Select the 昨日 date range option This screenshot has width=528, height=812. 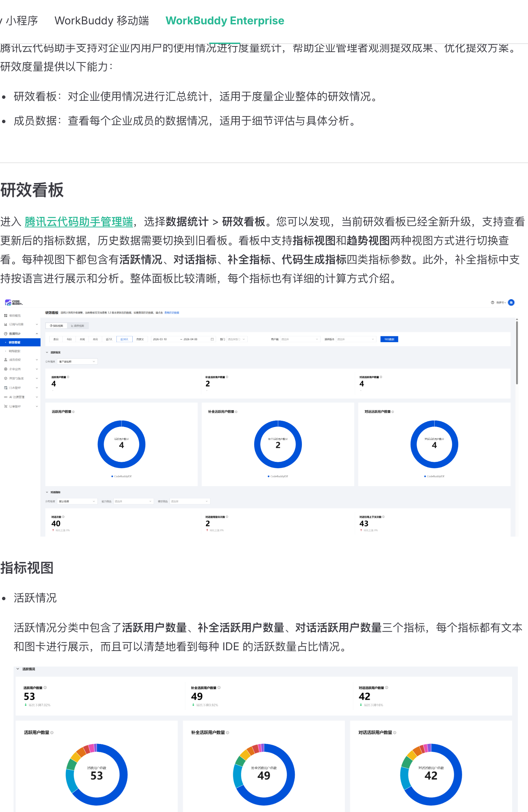(x=56, y=339)
